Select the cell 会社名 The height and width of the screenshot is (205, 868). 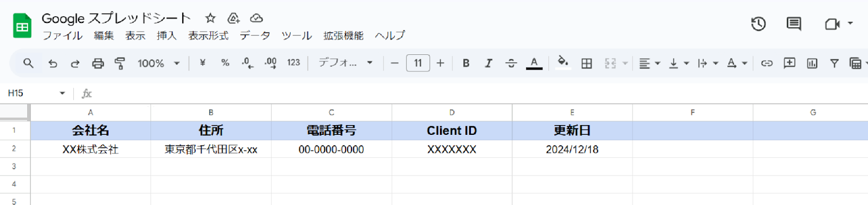[x=91, y=131]
